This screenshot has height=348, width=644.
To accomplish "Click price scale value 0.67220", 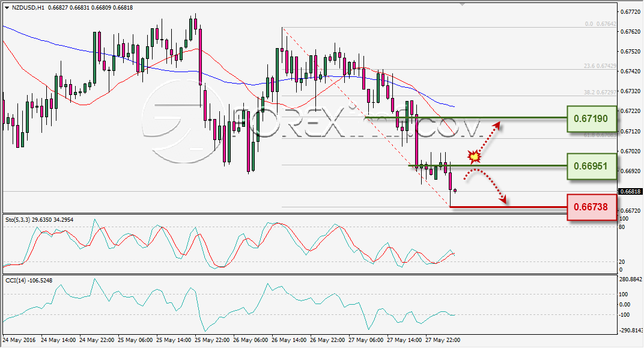I will pos(630,111).
